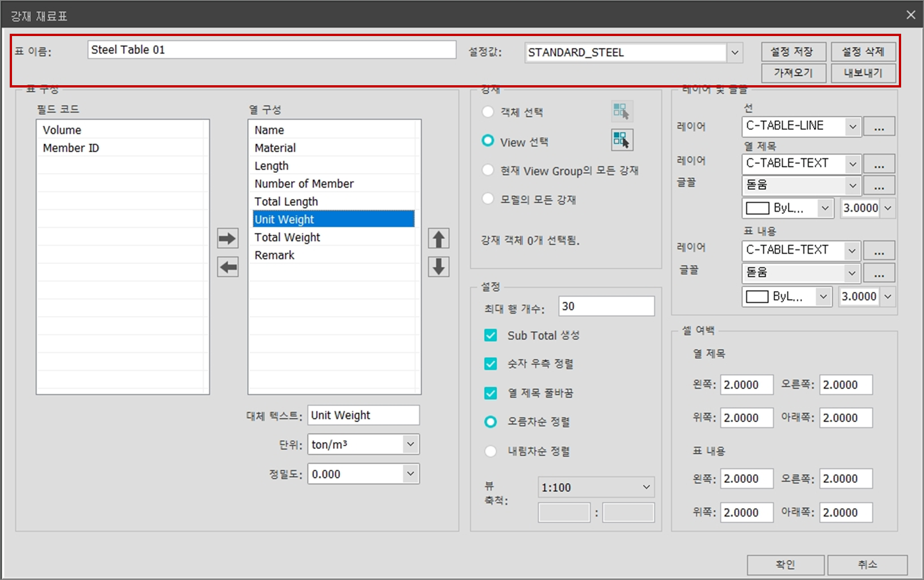Click the 설정 저장 button
Image resolution: width=924 pixels, height=580 pixels.
pyautogui.click(x=792, y=51)
